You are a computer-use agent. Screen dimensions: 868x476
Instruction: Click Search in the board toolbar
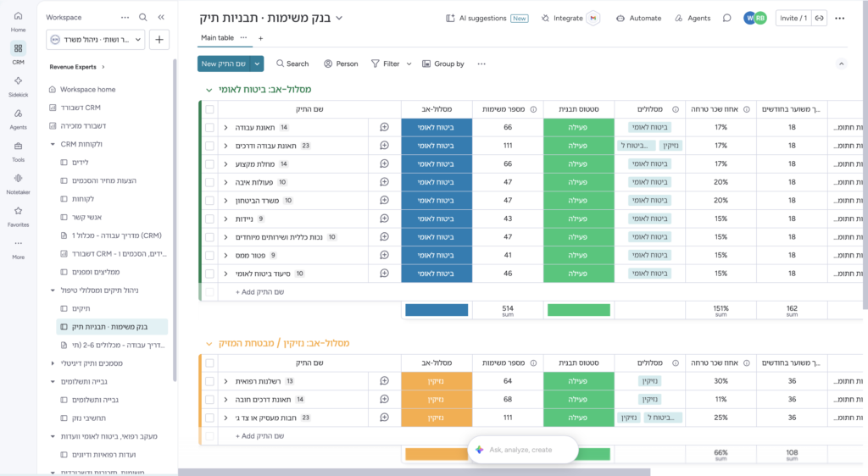pos(292,64)
